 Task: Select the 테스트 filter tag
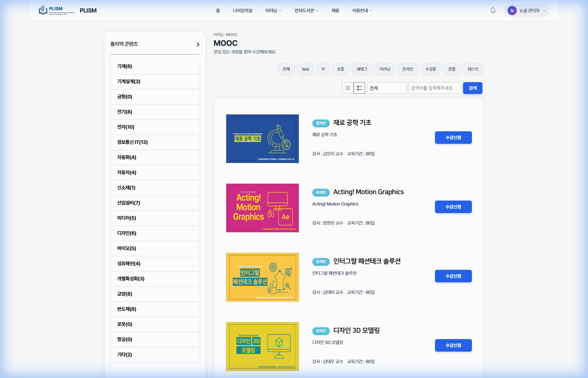pos(473,69)
